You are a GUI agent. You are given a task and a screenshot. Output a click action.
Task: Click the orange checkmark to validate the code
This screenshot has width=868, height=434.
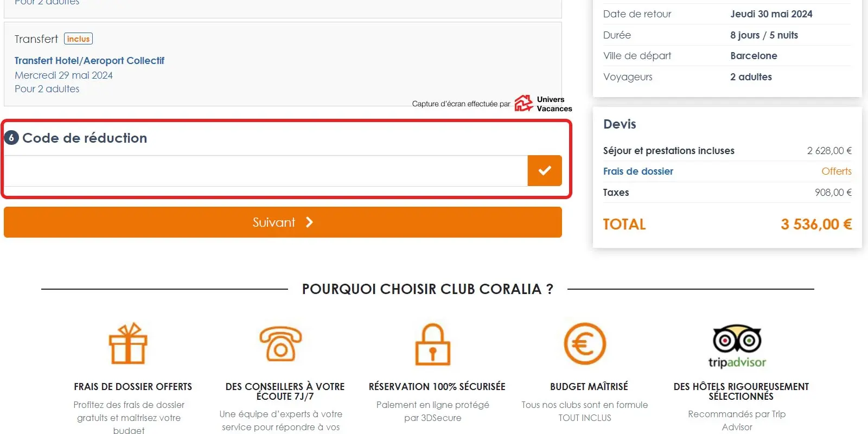pos(544,171)
